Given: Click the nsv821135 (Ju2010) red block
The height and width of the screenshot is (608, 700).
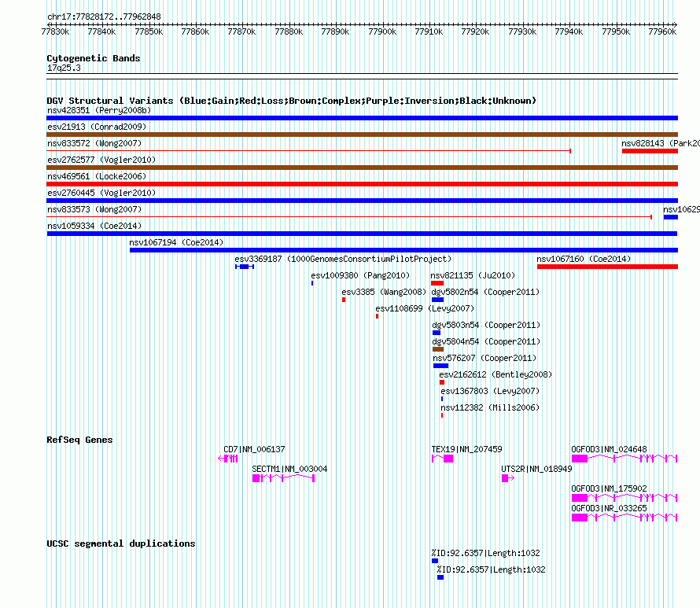Looking at the screenshot, I should (x=437, y=283).
